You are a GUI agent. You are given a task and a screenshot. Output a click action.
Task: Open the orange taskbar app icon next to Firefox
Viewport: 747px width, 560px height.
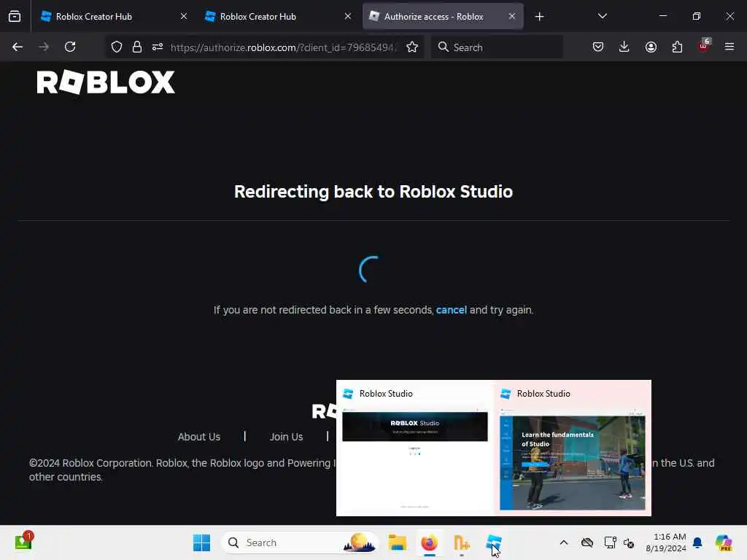click(462, 542)
